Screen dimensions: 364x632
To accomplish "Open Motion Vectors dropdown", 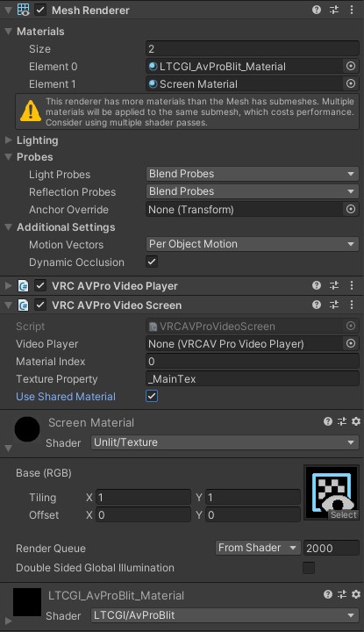I will coord(252,244).
